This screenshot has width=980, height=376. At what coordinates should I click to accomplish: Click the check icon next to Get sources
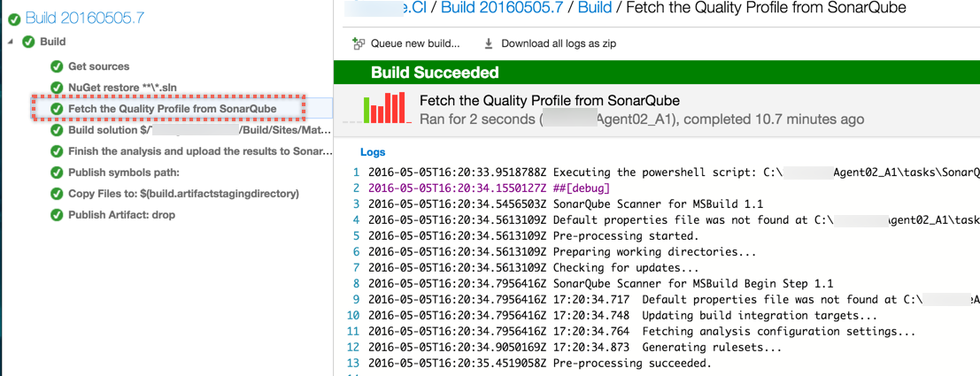pyautogui.click(x=57, y=66)
